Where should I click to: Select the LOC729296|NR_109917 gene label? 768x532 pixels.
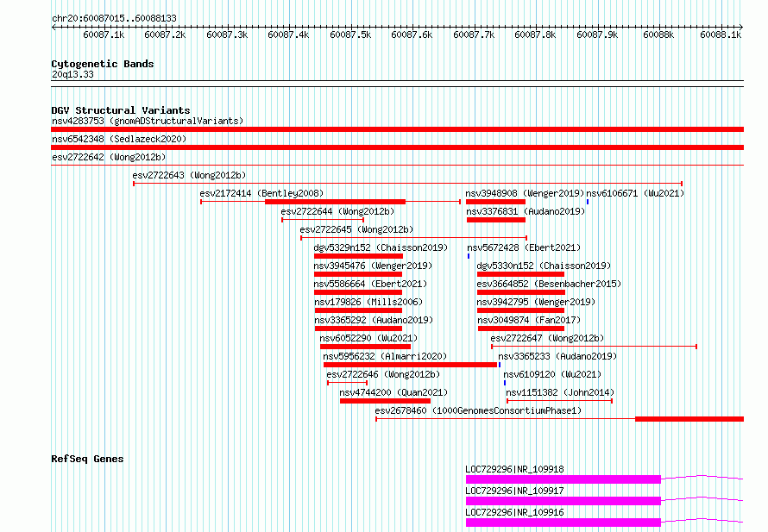point(514,491)
